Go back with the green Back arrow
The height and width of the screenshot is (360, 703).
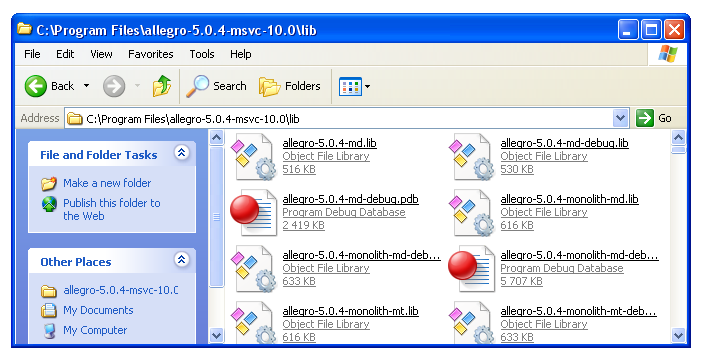pos(36,86)
